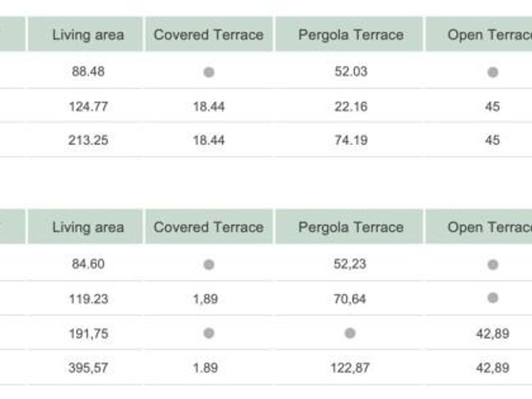
Task: Click the 22.16 pergola terrace value
Action: click(351, 106)
